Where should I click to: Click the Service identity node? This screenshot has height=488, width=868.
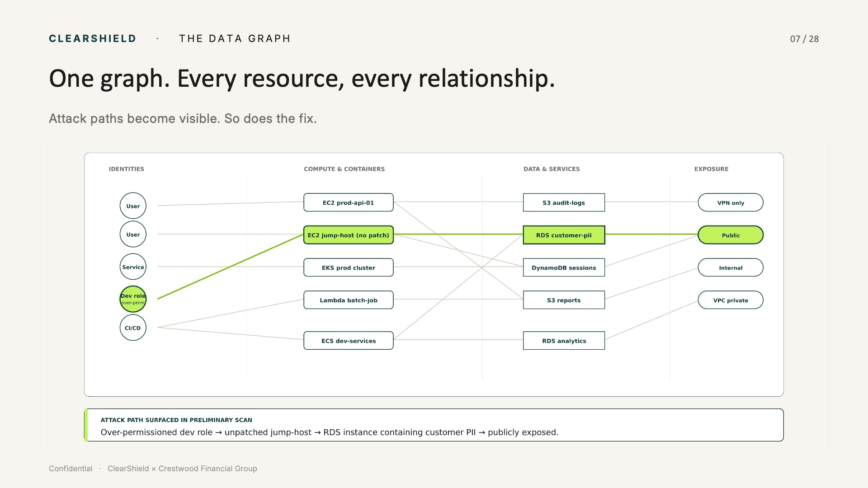pyautogui.click(x=133, y=267)
